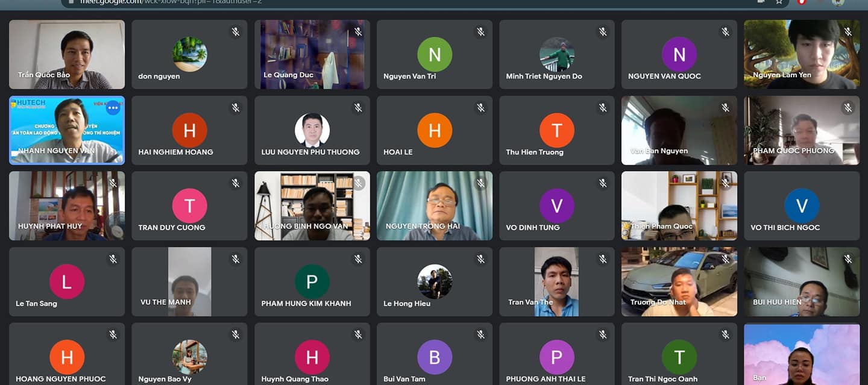Viewport: 868px width, 385px height.
Task: Click muted mic icon on HOANG NGUYEN PHUOC tile
Action: 113,334
